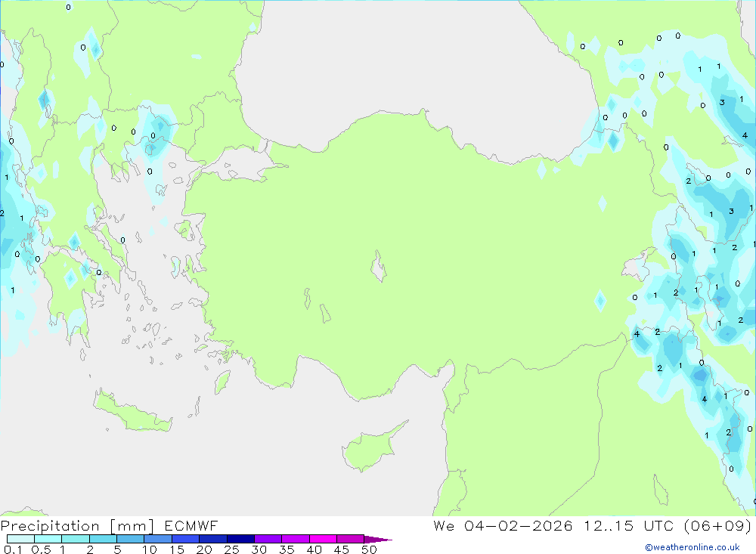Screen dimensions: 756x554
Task: Select the date text "04-02-2026"
Action: coord(519,525)
